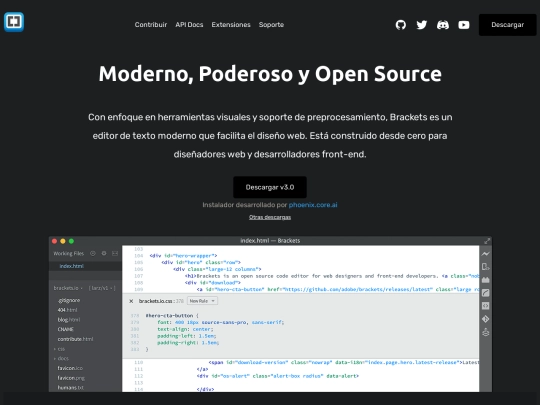Open the Discord icon link
This screenshot has width=540, height=405.
(x=443, y=25)
